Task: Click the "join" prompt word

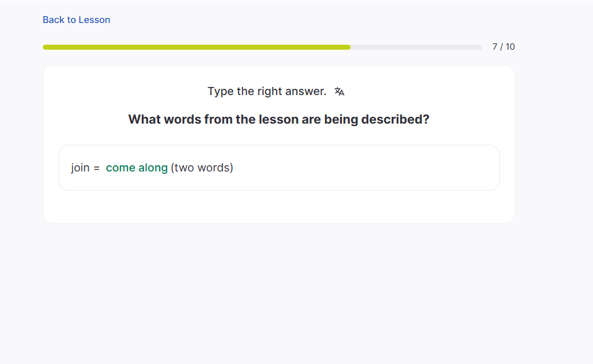Action: click(x=80, y=168)
